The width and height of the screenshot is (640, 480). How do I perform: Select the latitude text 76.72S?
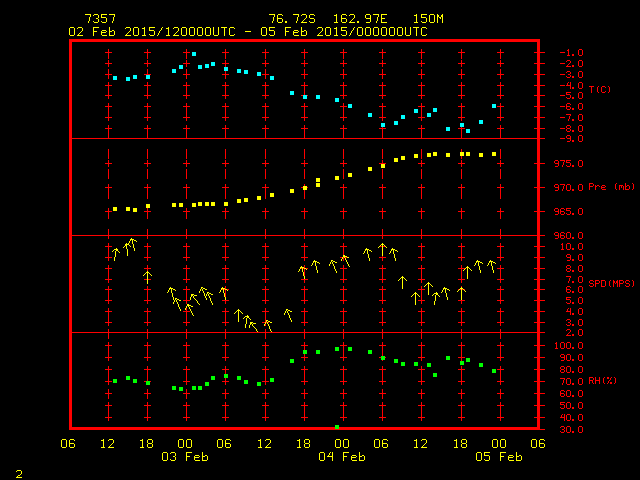pos(292,19)
